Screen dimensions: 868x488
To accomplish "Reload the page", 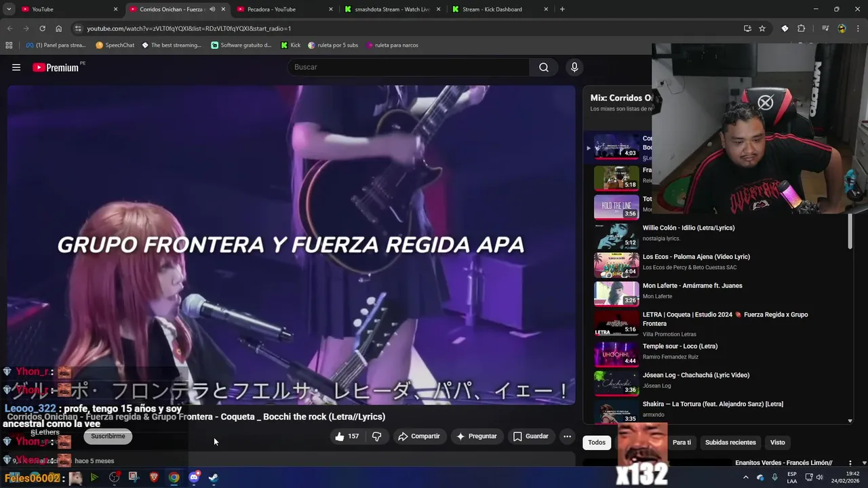I will 42,28.
